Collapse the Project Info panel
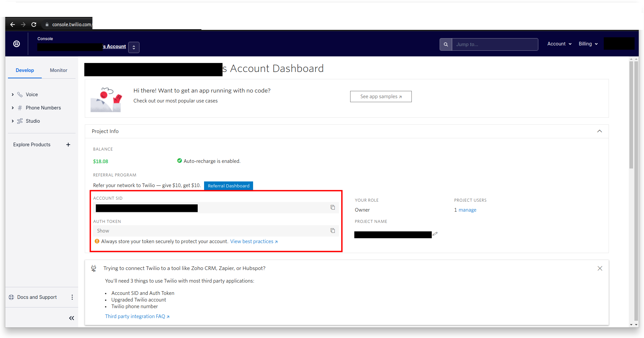Viewport: 644px width, 338px height. click(600, 131)
